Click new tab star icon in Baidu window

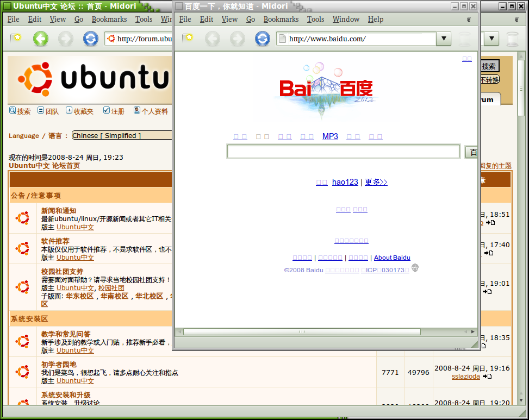click(188, 37)
